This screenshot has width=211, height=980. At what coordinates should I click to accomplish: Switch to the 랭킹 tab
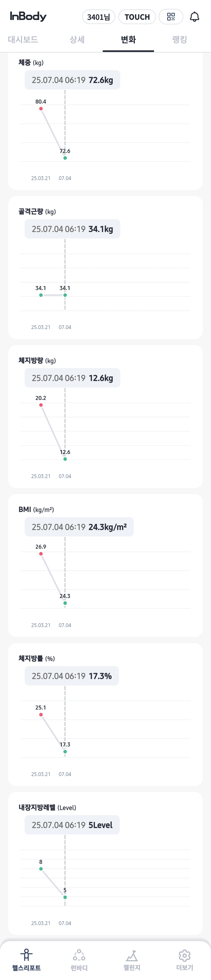coord(179,40)
